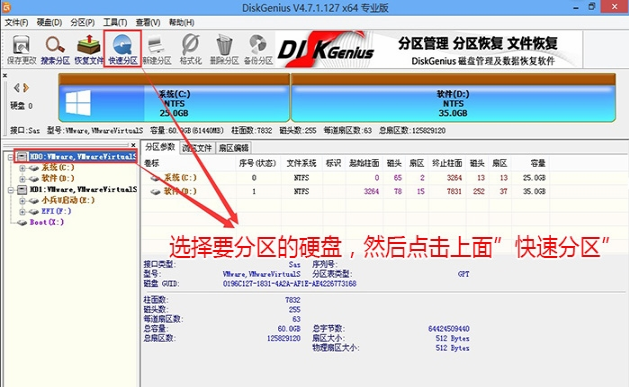Expand the 小兵U启动(E:) tree node
Image resolution: width=629 pixels, height=387 pixels.
pos(22,200)
